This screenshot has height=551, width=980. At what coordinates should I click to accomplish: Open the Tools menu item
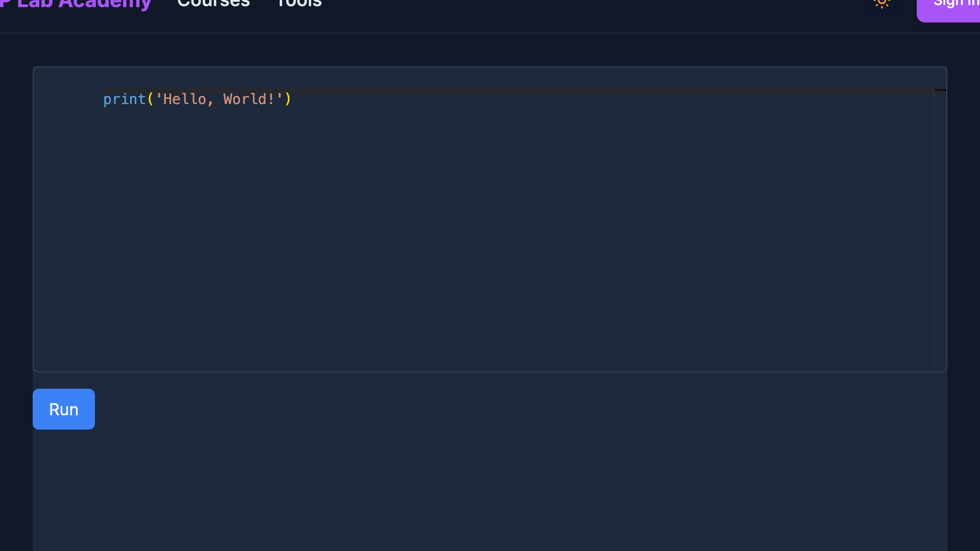[x=299, y=3]
